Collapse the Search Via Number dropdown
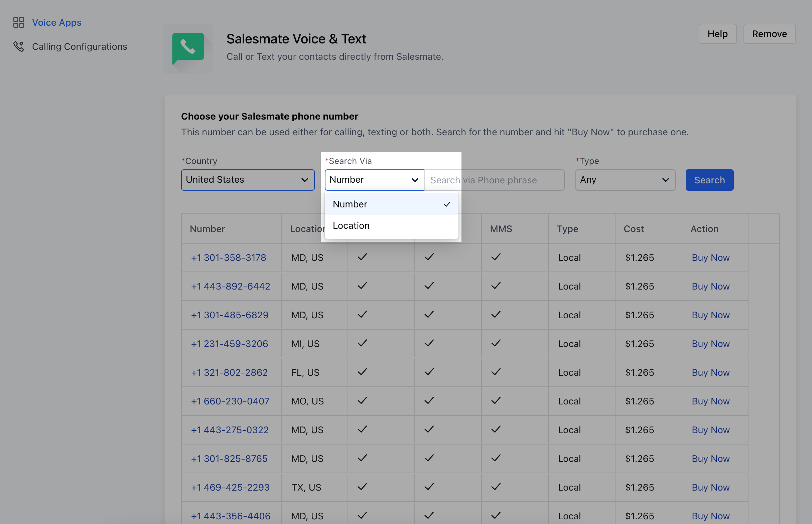The width and height of the screenshot is (812, 524). coord(374,180)
